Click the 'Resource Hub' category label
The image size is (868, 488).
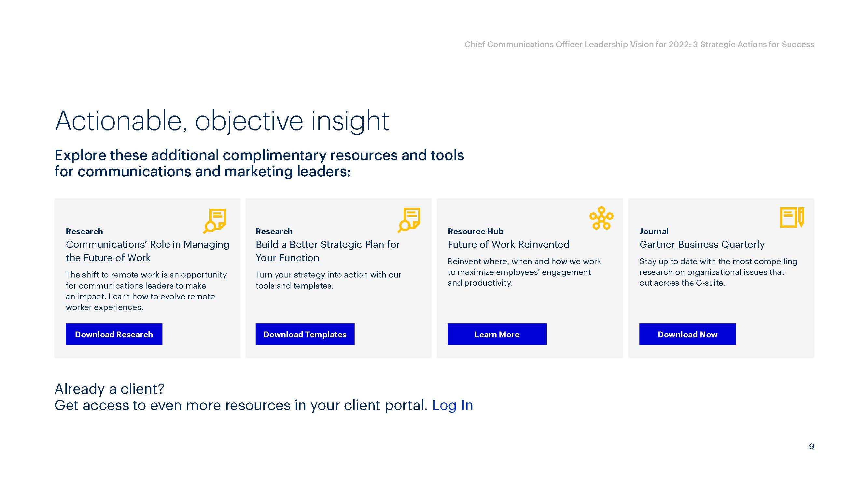(x=475, y=231)
